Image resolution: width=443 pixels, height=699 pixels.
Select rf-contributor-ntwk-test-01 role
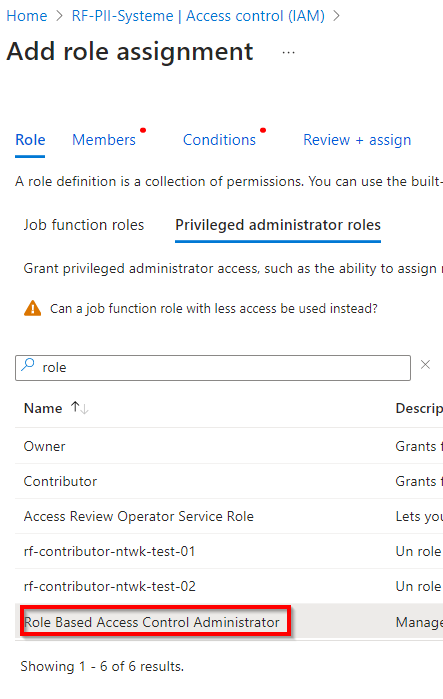(229, 551)
